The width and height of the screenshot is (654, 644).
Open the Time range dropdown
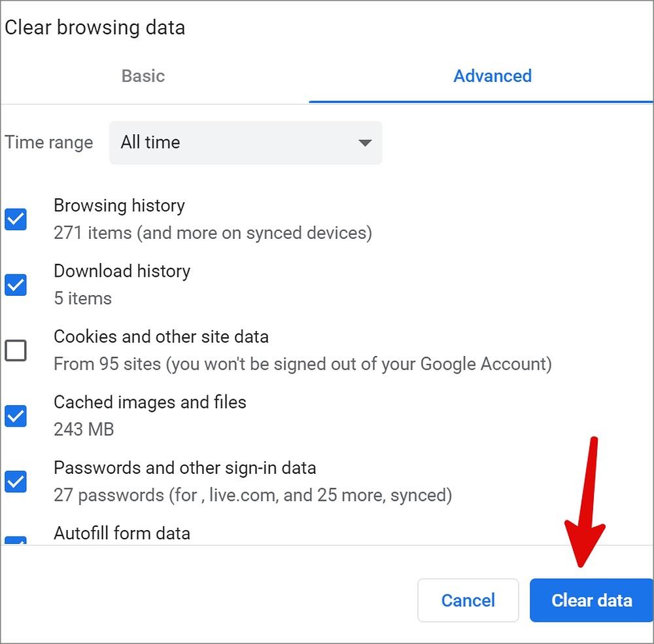[246, 143]
